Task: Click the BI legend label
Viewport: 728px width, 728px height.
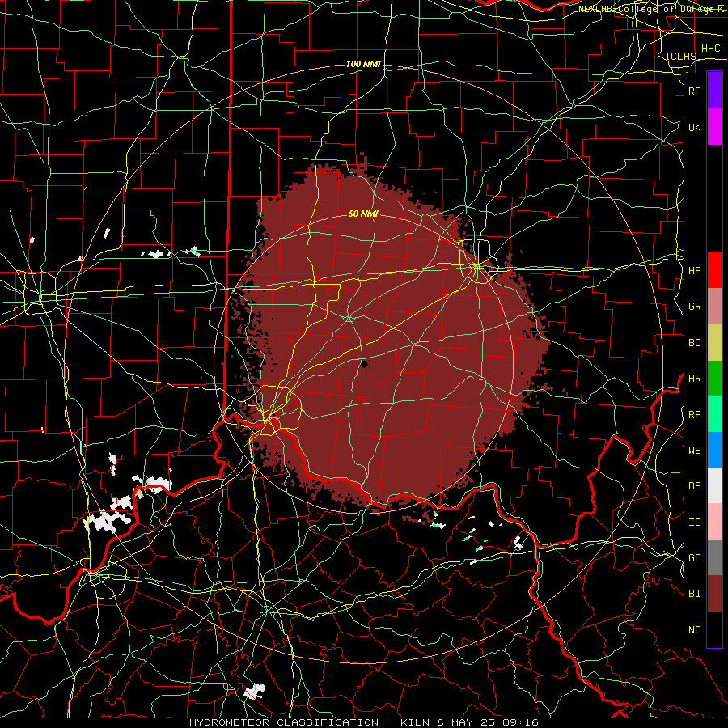Action: pyautogui.click(x=694, y=594)
